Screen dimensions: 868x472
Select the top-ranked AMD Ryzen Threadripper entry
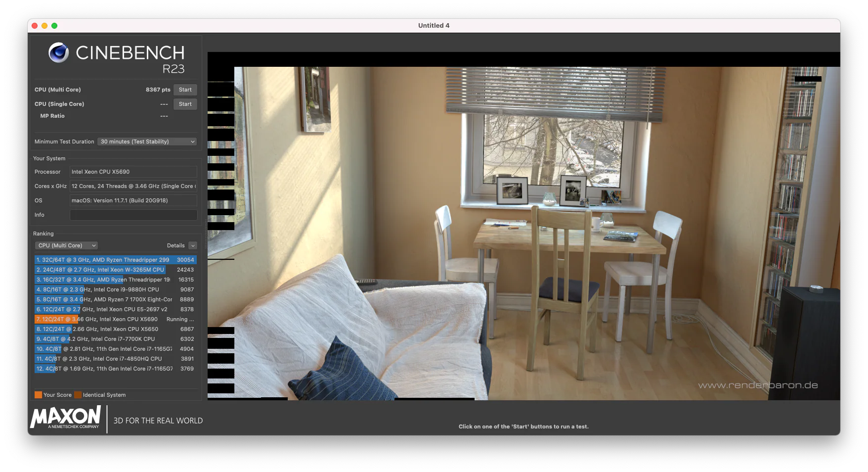(114, 260)
